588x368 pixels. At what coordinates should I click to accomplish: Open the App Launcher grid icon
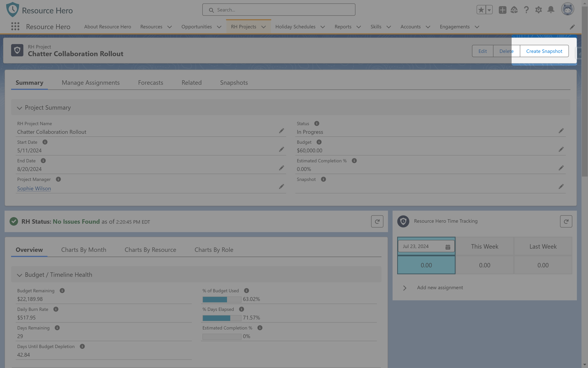[x=15, y=26]
